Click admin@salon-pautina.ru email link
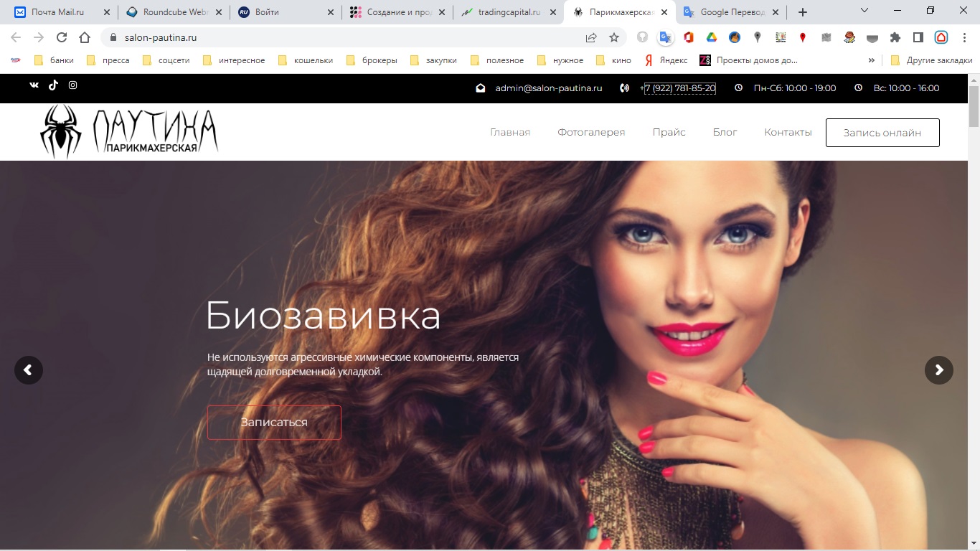980x551 pixels. (x=549, y=88)
